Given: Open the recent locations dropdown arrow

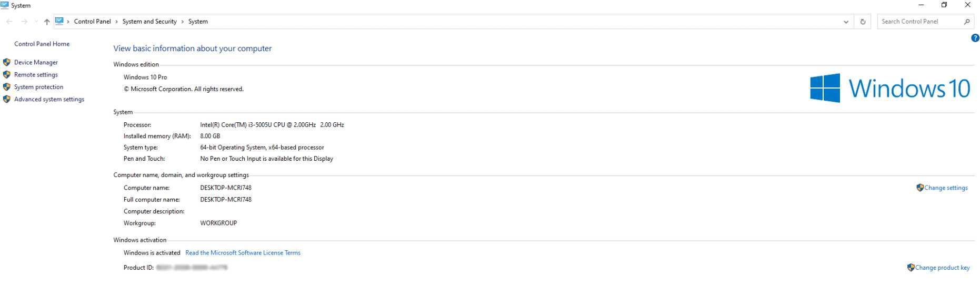Looking at the screenshot, I should (x=36, y=22).
